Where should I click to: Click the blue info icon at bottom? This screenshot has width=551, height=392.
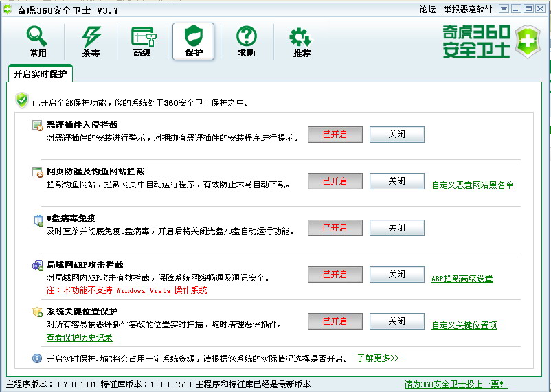click(x=37, y=358)
